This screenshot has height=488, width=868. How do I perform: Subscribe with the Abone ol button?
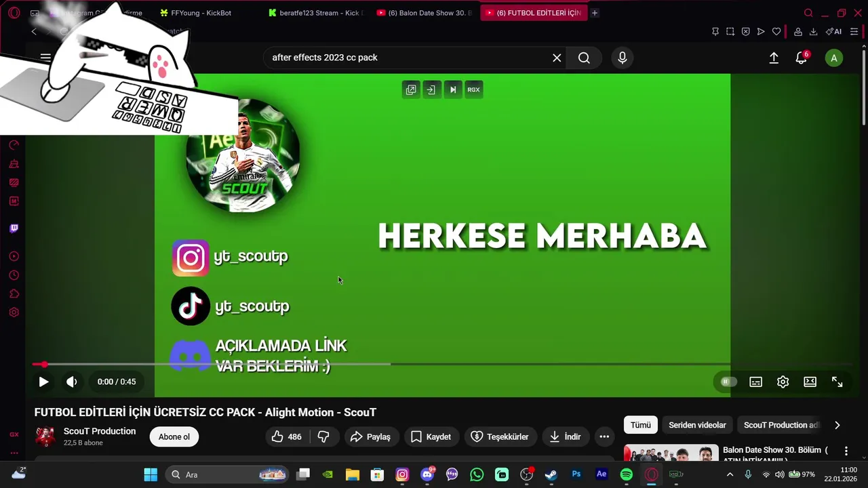(174, 437)
